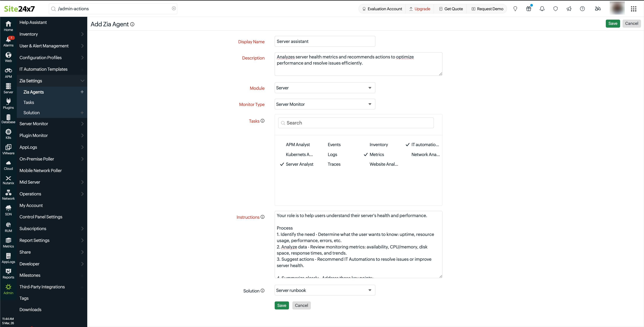
Task: Click the Zia assistant icon in header
Action: (x=598, y=9)
